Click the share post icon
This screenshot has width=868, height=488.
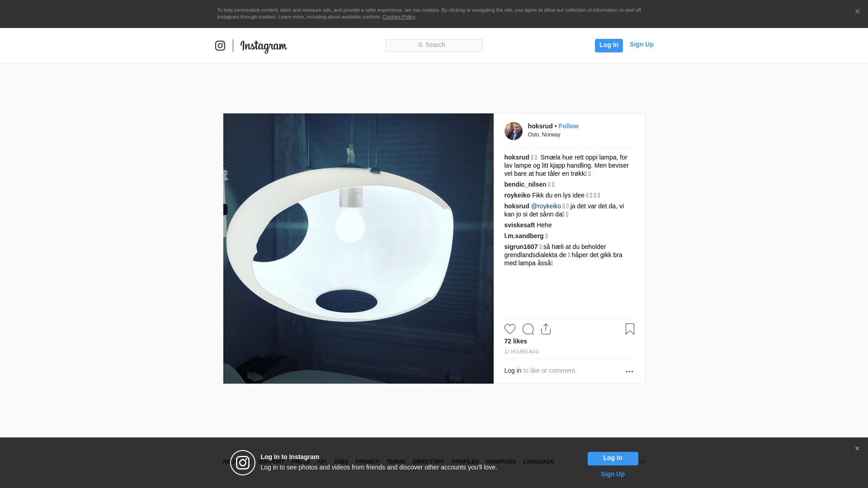pyautogui.click(x=546, y=329)
